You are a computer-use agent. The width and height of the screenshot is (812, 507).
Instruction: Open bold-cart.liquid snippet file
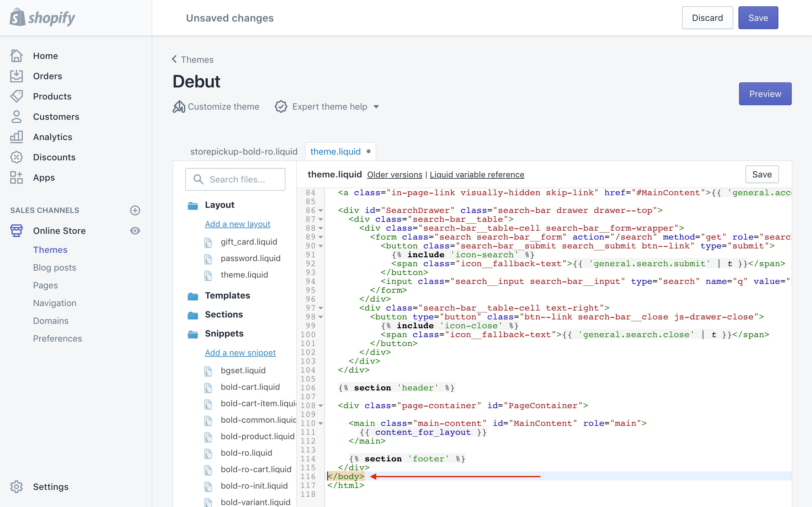pos(250,387)
